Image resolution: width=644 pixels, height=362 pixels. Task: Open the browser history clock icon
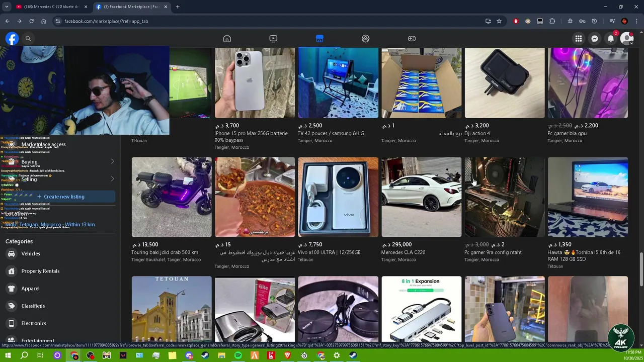(x=594, y=21)
